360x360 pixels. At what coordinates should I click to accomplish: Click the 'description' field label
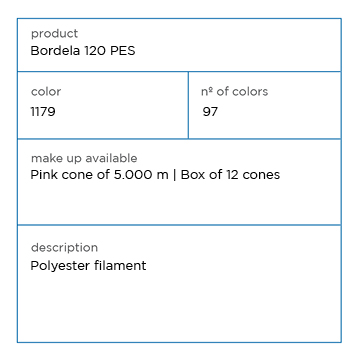(64, 248)
